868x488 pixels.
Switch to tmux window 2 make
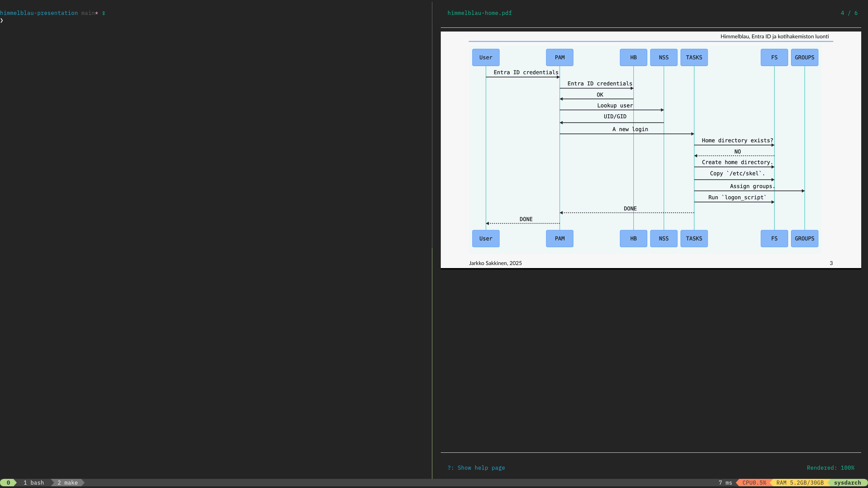[68, 483]
